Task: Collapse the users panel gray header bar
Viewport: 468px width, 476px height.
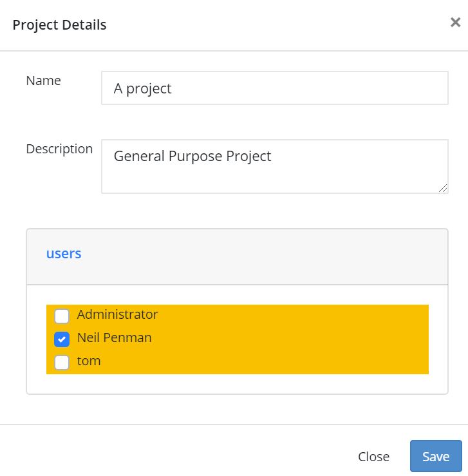Action: tap(257, 256)
